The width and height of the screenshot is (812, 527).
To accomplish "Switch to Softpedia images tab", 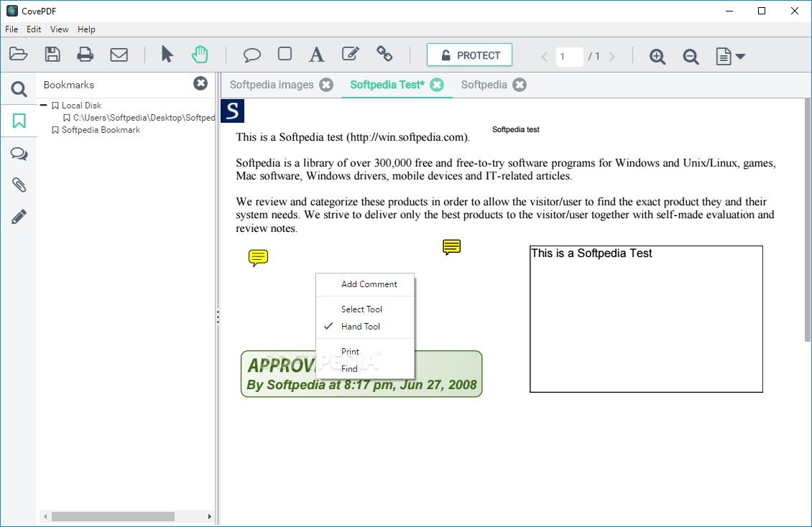I will [x=272, y=85].
